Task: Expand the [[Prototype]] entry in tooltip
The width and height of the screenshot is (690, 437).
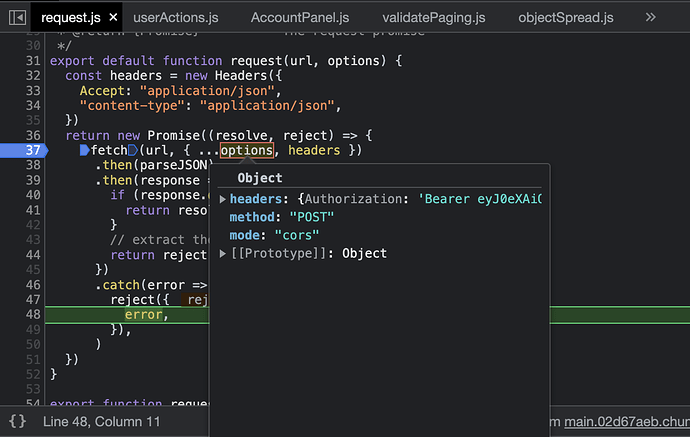Action: pyautogui.click(x=223, y=253)
